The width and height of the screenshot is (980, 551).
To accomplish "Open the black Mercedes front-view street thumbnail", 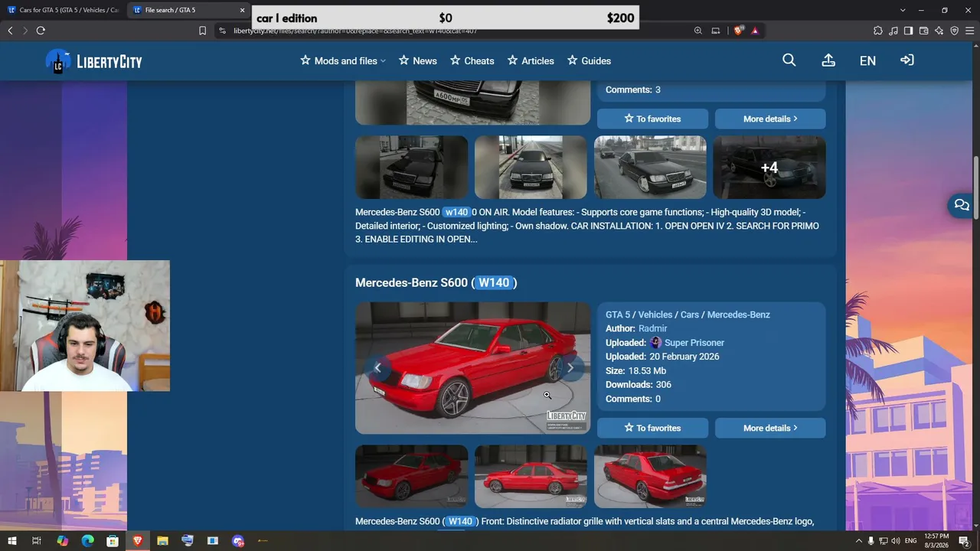I will [x=531, y=168].
